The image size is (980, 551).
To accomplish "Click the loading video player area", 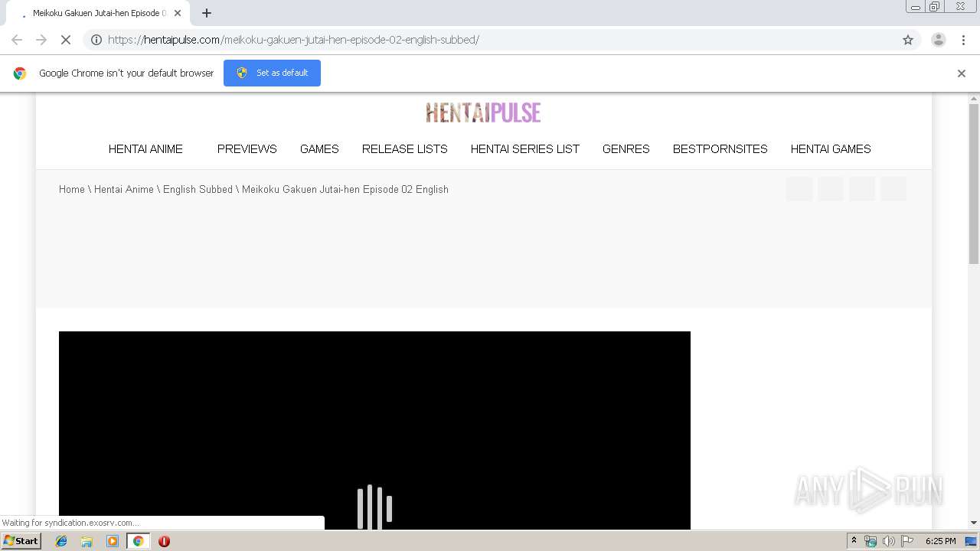I will click(x=374, y=430).
